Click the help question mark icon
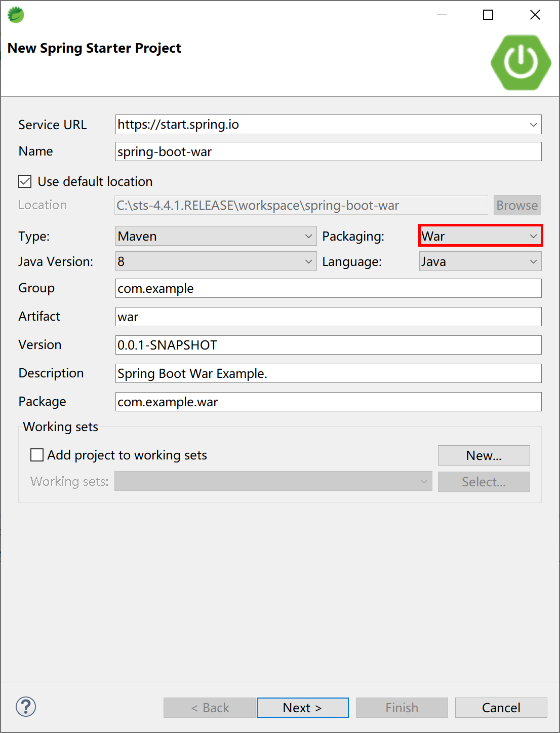 tap(26, 707)
